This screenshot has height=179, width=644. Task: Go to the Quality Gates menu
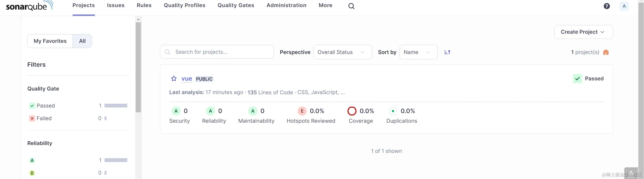pos(236,5)
